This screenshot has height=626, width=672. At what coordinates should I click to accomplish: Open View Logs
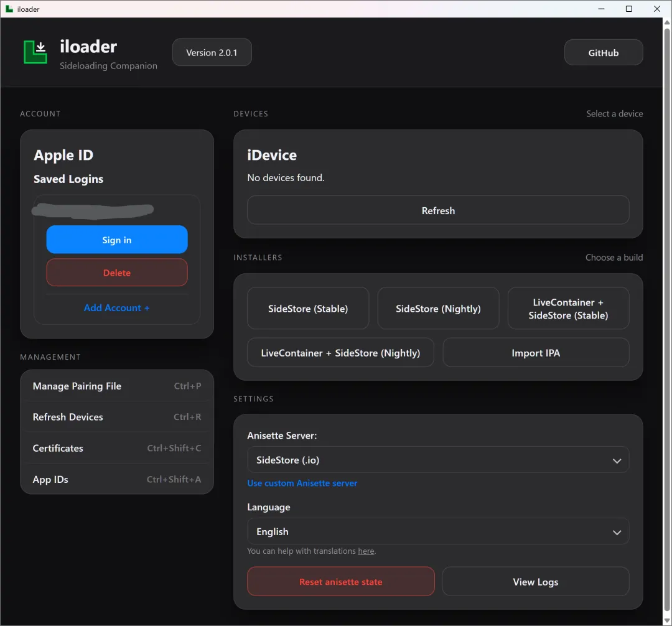tap(535, 581)
